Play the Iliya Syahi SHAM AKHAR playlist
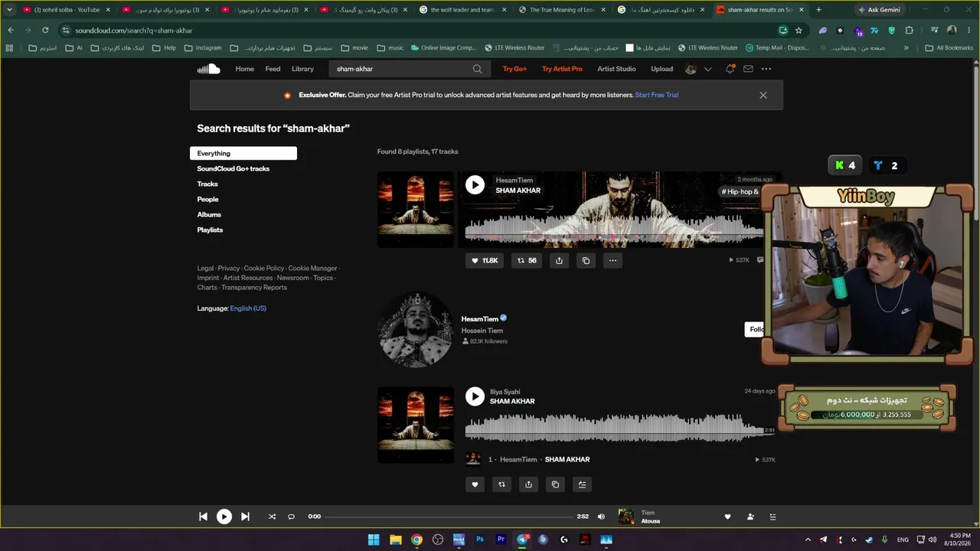980x551 pixels. coord(475,396)
